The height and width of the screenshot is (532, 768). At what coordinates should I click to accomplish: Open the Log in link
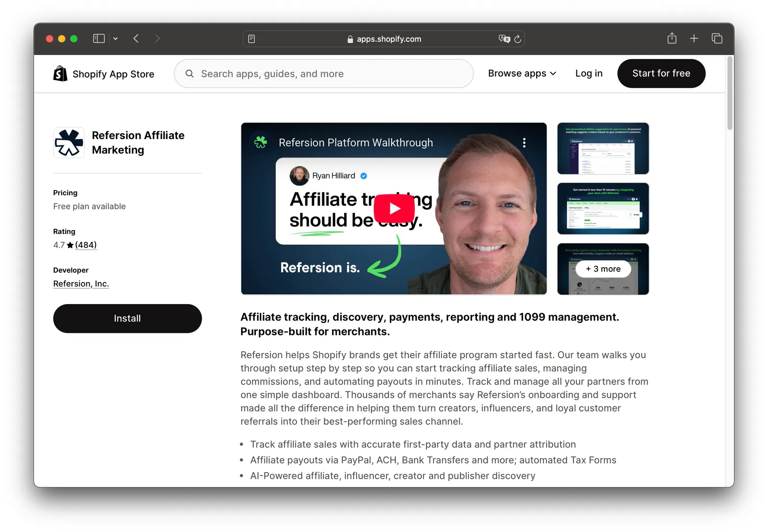pyautogui.click(x=589, y=73)
